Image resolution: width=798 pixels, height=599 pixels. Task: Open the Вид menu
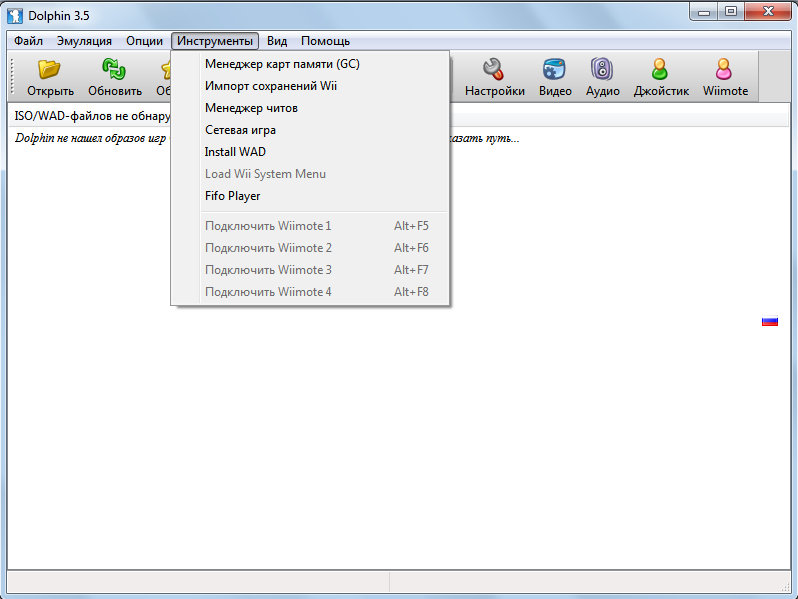(277, 41)
